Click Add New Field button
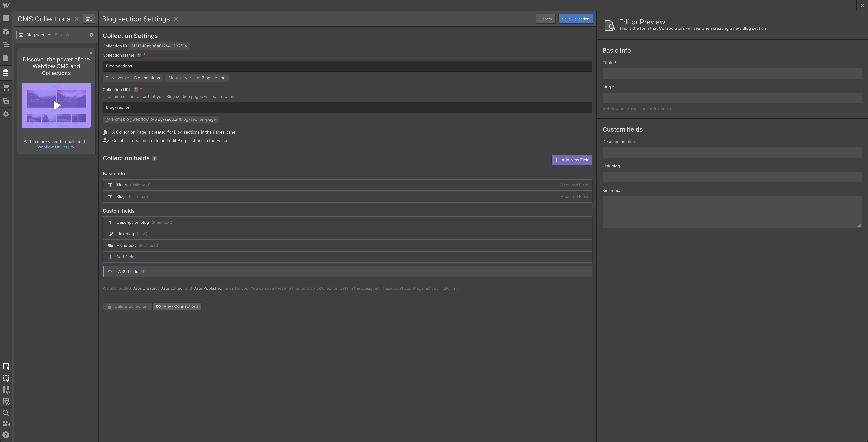The height and width of the screenshot is (442, 868). [572, 160]
